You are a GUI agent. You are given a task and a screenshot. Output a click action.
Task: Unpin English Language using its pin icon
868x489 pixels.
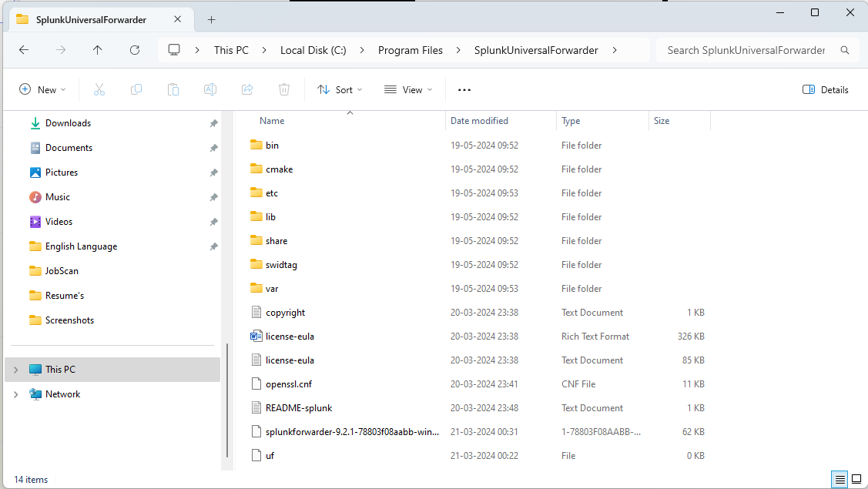coord(213,246)
